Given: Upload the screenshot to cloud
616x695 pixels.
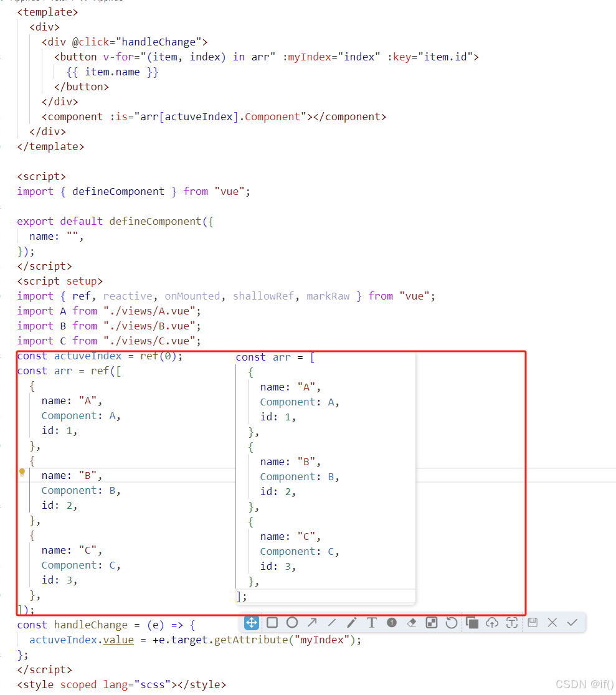Looking at the screenshot, I should click(x=491, y=622).
